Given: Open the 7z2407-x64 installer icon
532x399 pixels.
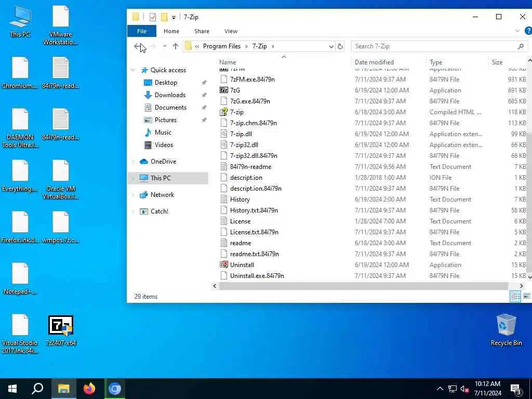Looking at the screenshot, I should [61, 330].
